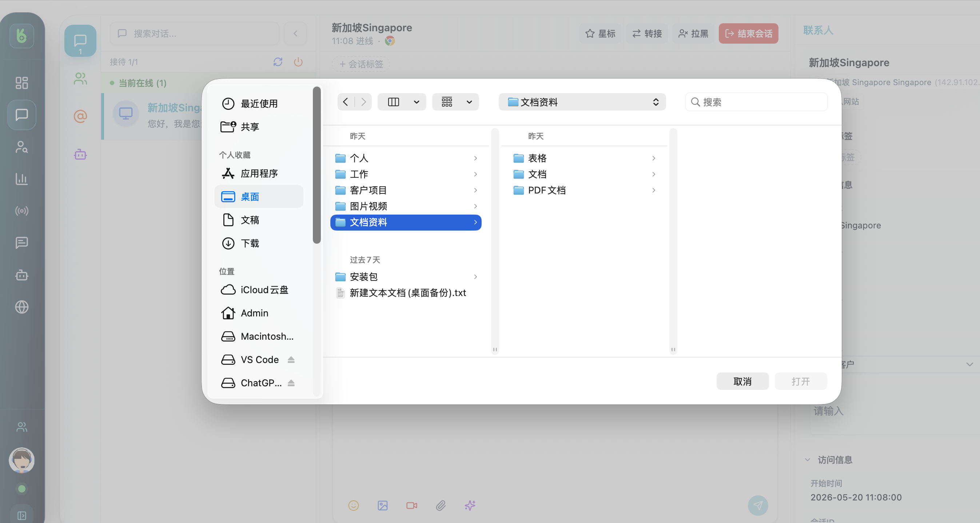The image size is (980, 523).
Task: Click the search conversations field
Action: tap(194, 33)
